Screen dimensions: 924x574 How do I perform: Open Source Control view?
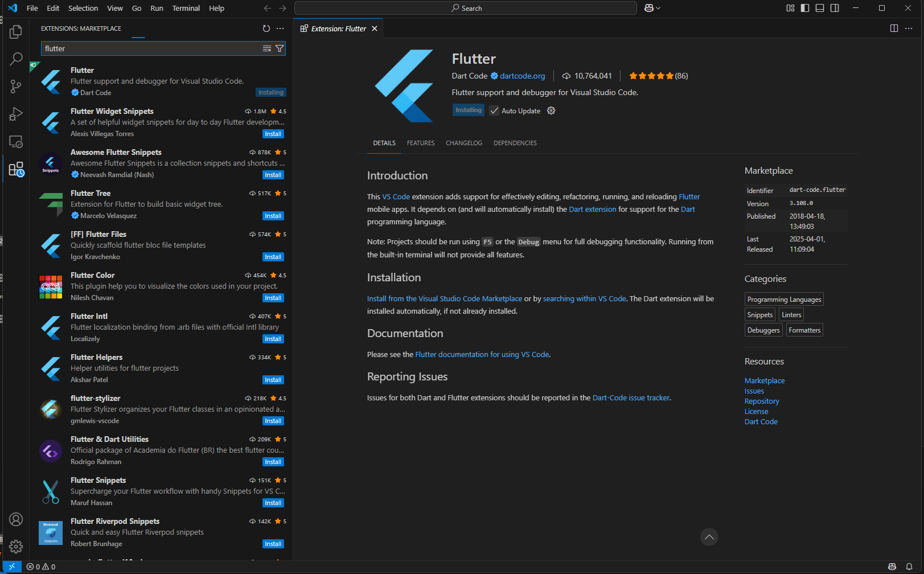click(x=16, y=87)
